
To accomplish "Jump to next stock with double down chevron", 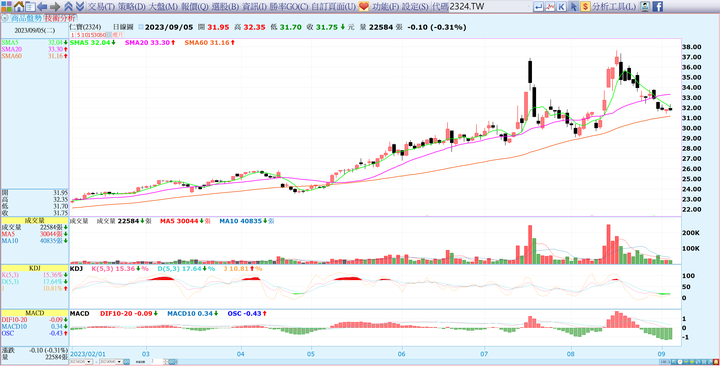I will click(x=79, y=6).
